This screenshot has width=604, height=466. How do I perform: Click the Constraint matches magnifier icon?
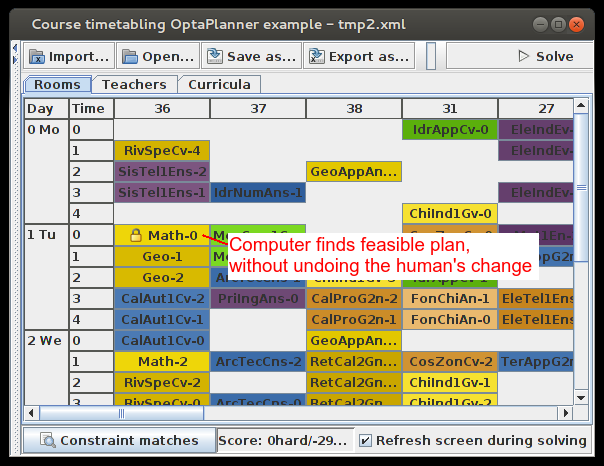46,440
